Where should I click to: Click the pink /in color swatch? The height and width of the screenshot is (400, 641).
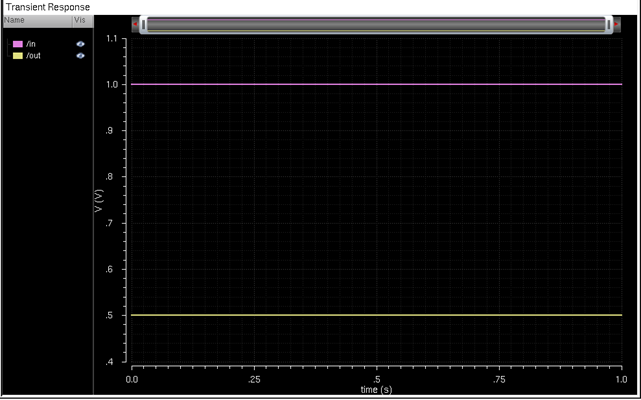pos(18,44)
